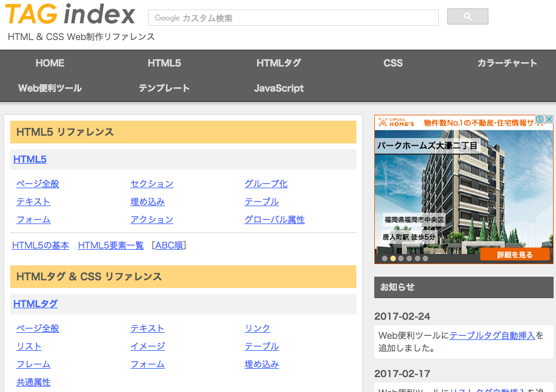
Task: Open the フレーム link
Action: click(x=33, y=365)
